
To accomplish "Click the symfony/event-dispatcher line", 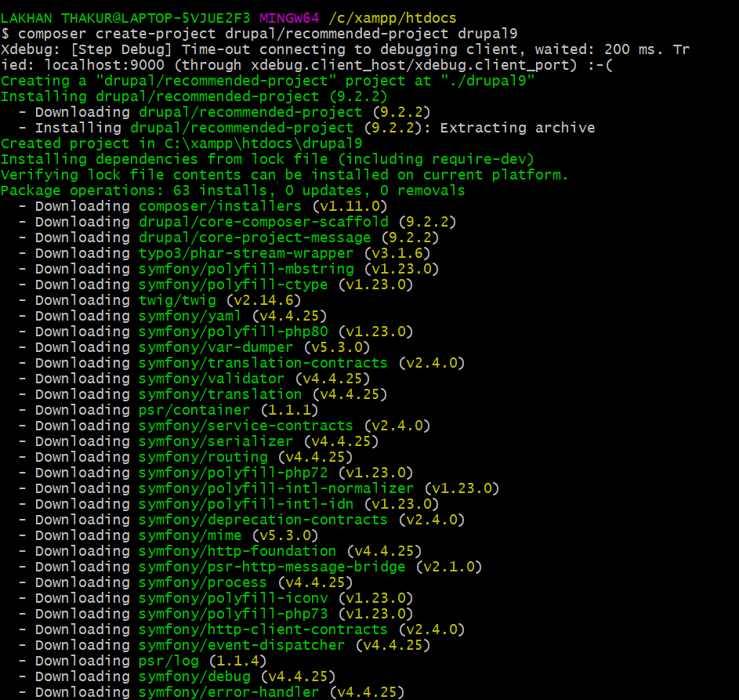I will [225, 645].
